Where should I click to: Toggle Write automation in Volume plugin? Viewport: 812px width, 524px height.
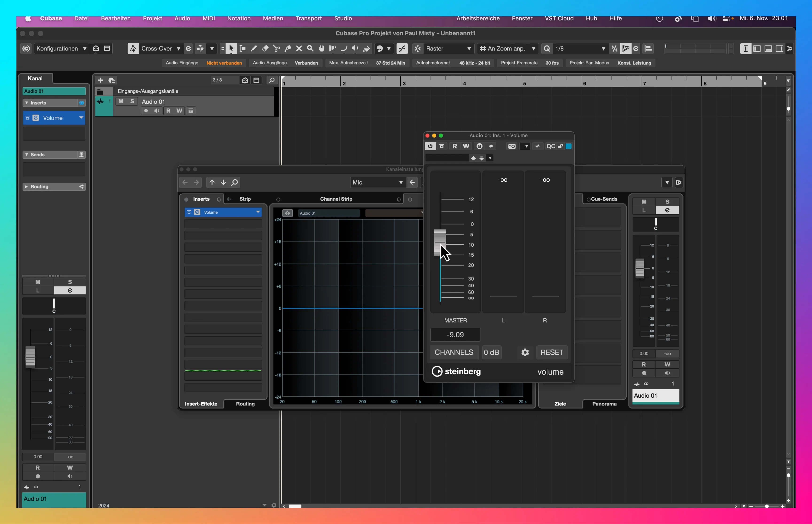click(x=466, y=146)
